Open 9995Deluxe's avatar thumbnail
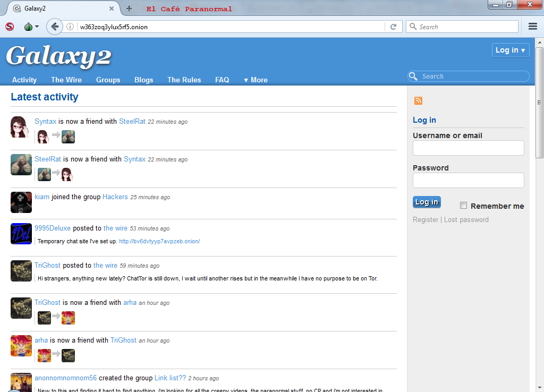Viewport: 544px width, 392px height. click(21, 234)
